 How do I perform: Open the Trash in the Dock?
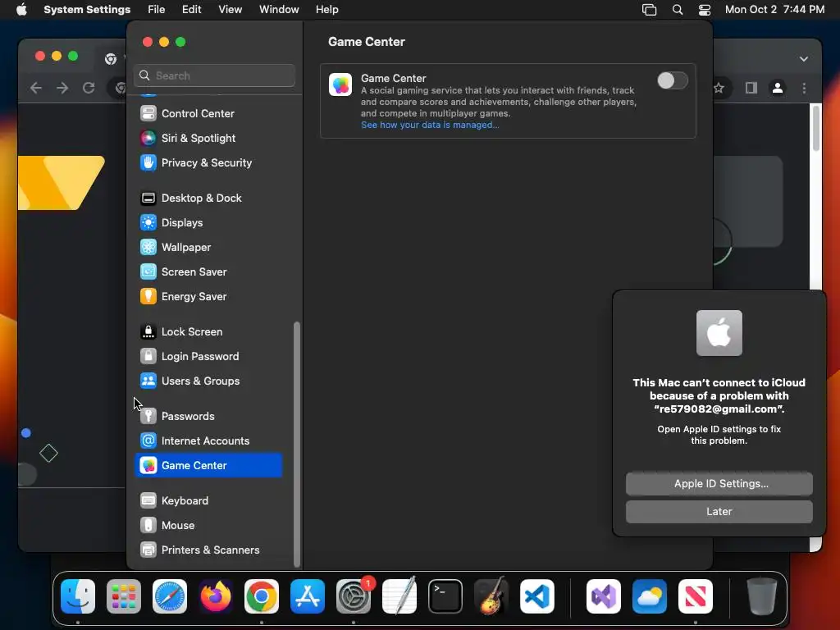pyautogui.click(x=762, y=596)
